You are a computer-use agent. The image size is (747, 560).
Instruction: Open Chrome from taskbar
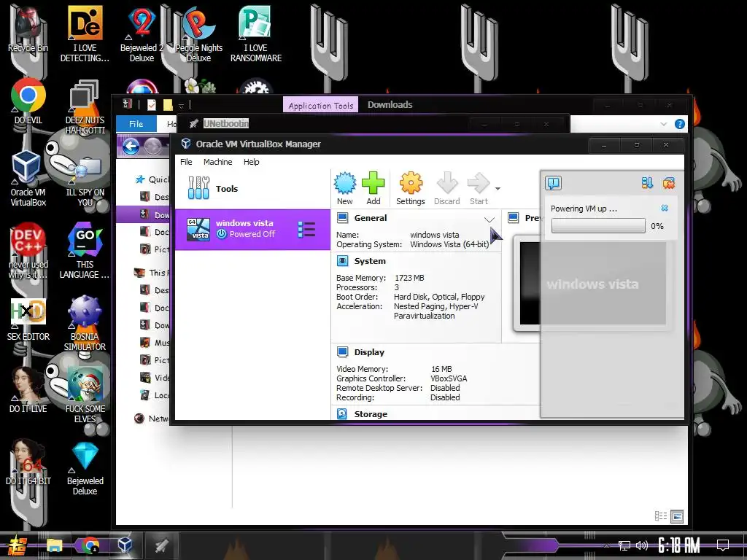(x=90, y=545)
